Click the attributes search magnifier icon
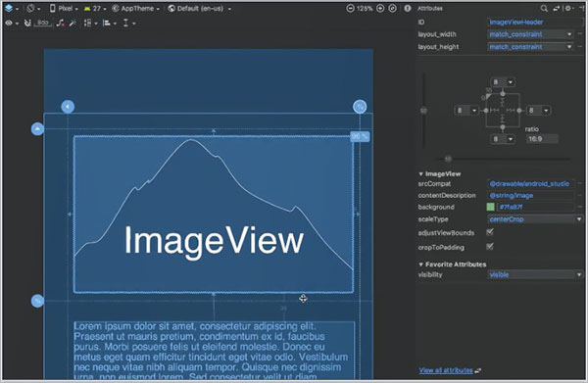This screenshot has height=383, width=588. coord(544,8)
